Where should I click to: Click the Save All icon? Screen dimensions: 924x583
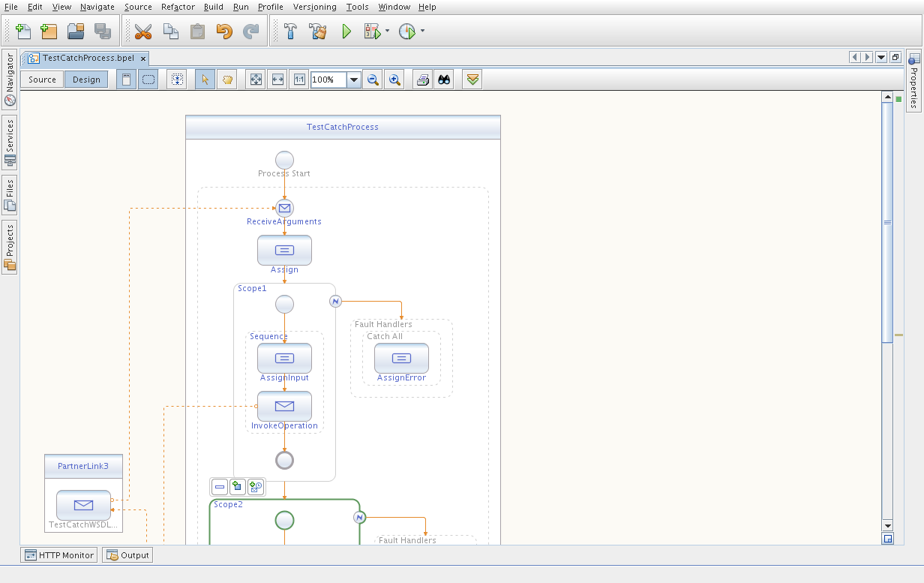(x=102, y=32)
